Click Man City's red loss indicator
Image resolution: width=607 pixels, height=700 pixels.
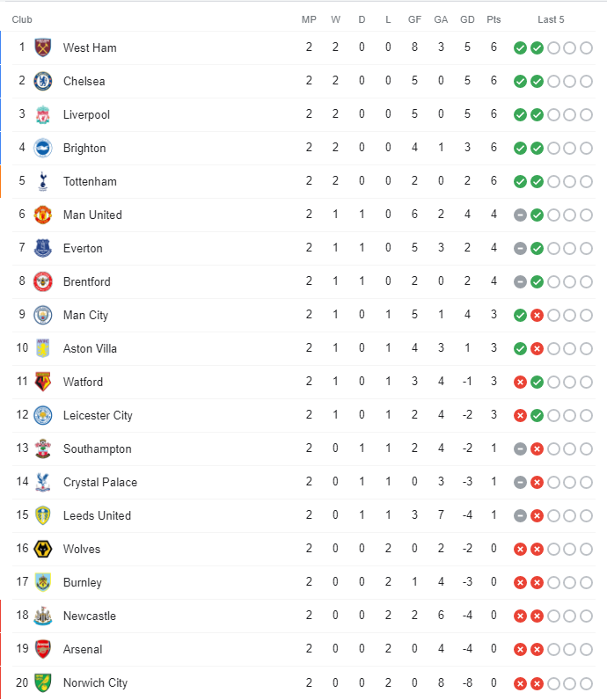(537, 315)
